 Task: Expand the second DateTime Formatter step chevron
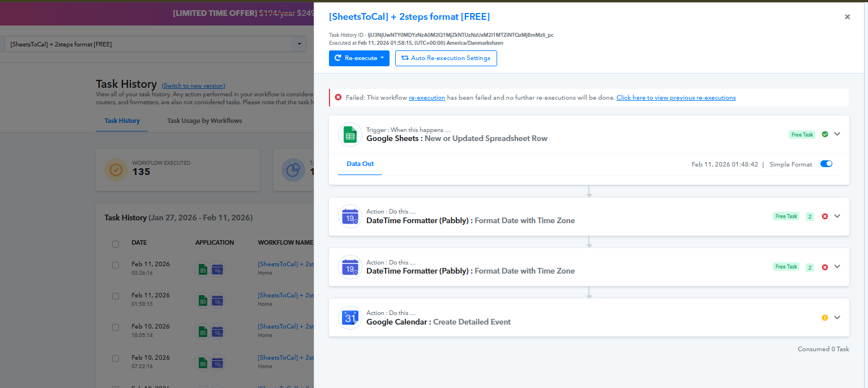[837, 267]
